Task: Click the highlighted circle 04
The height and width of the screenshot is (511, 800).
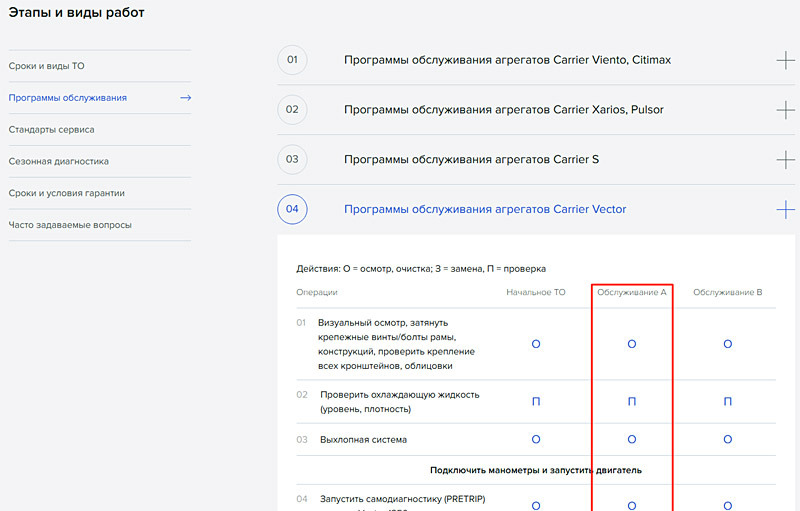Action: 292,209
